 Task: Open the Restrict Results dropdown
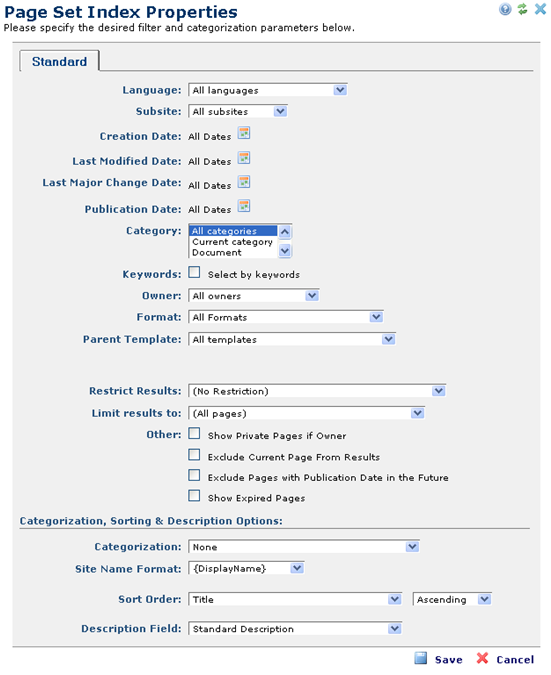[317, 391]
